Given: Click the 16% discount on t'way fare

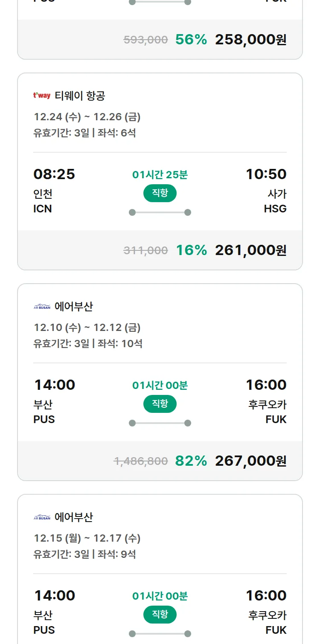Looking at the screenshot, I should pyautogui.click(x=192, y=250).
